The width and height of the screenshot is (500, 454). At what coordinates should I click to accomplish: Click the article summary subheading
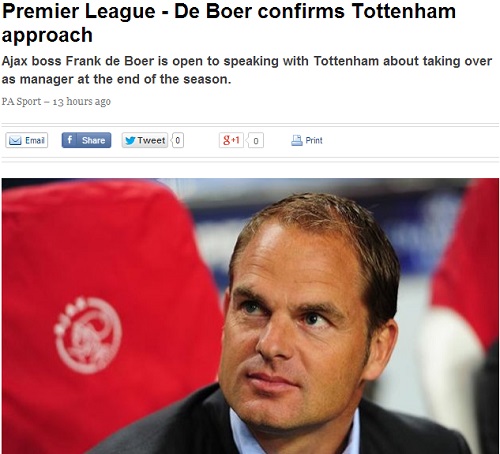click(x=247, y=70)
